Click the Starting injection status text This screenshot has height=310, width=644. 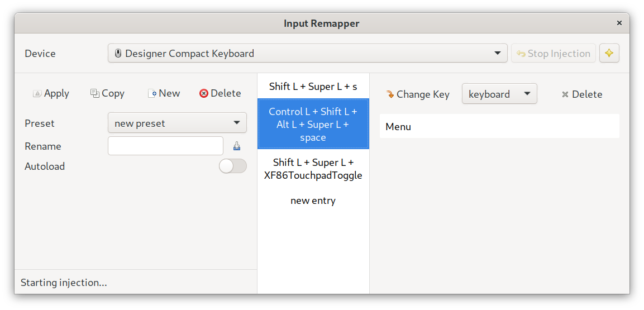click(64, 283)
